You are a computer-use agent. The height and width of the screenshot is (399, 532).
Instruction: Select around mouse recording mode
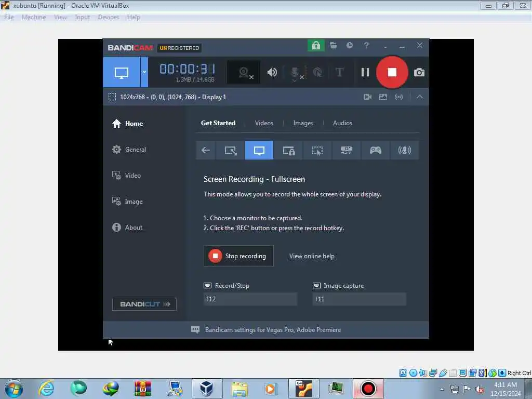tap(317, 150)
